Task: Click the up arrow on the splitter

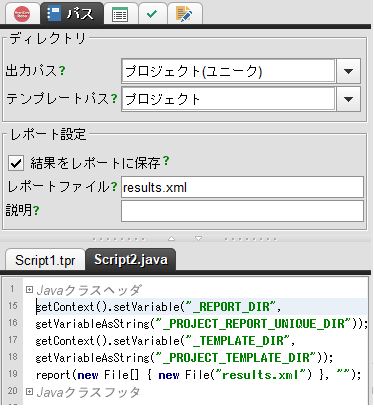Action: [171, 239]
